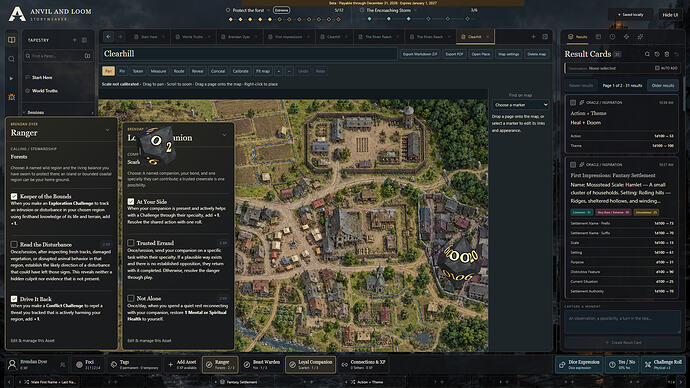Switch to the World Truths tab
The height and width of the screenshot is (388, 690).
(x=192, y=37)
